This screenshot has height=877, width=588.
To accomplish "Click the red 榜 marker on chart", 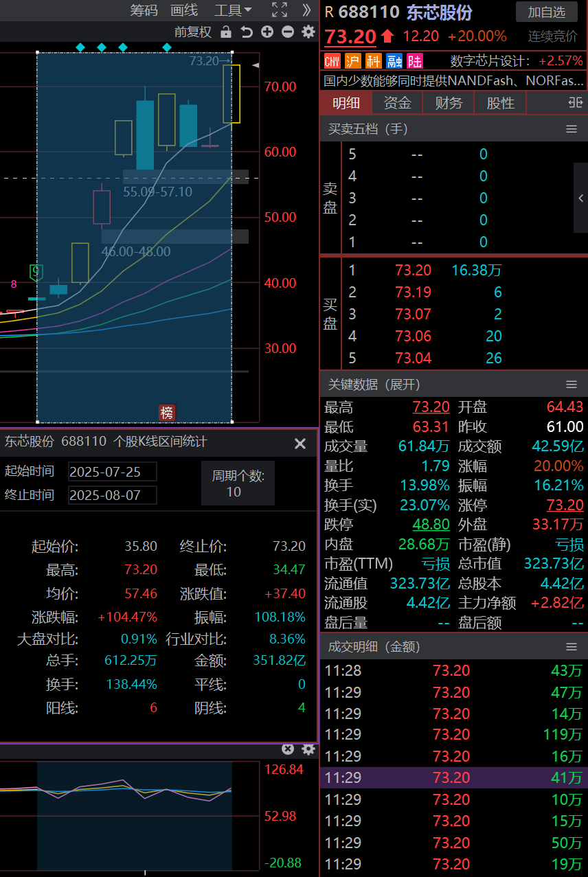I will coord(168,413).
